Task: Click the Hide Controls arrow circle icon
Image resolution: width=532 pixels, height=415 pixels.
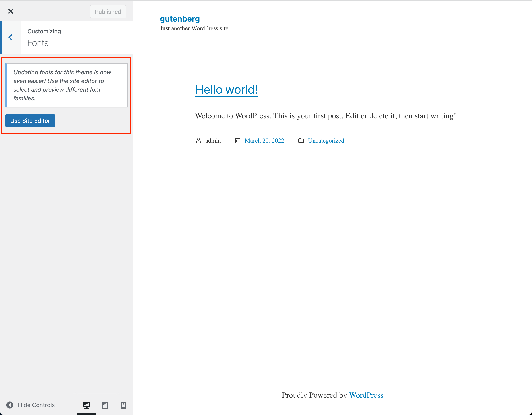Action: point(10,405)
